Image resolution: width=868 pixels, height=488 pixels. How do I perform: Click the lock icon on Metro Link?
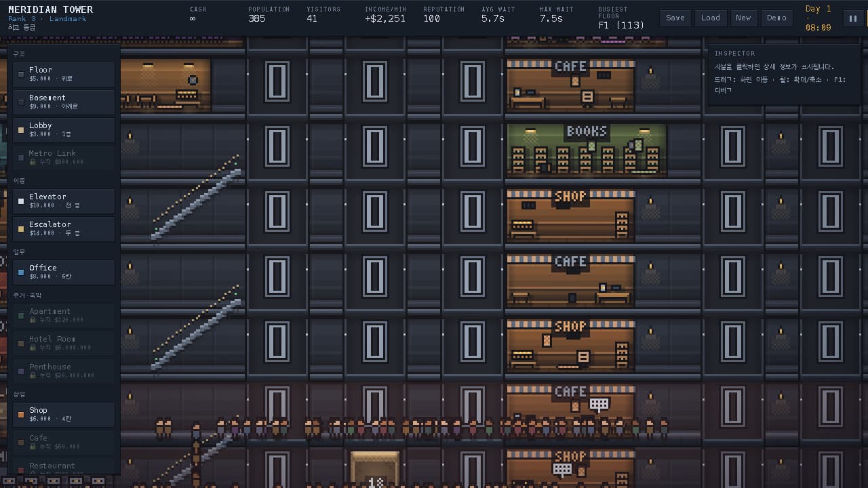[x=32, y=162]
